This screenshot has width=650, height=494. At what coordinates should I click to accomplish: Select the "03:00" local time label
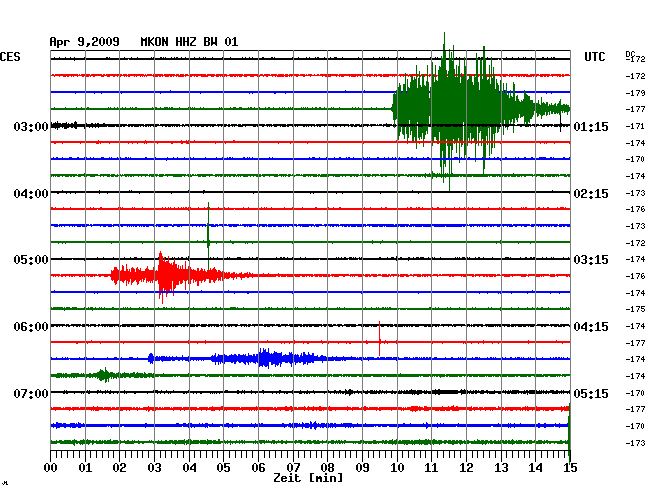point(31,127)
